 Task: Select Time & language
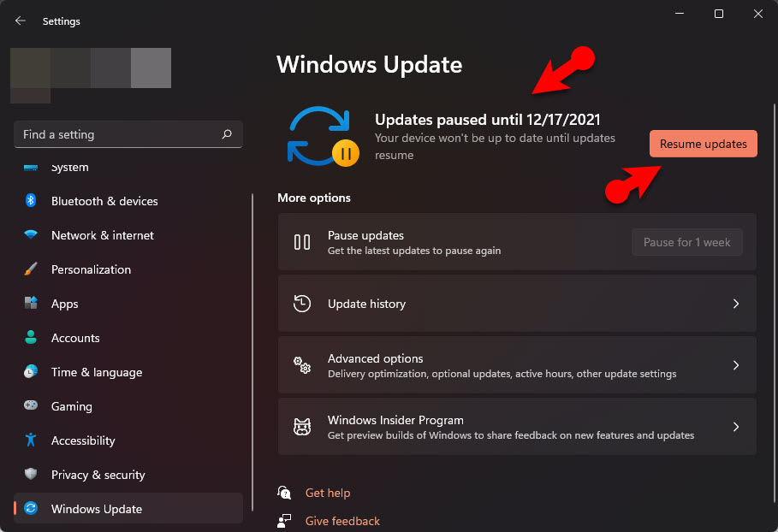(128, 372)
